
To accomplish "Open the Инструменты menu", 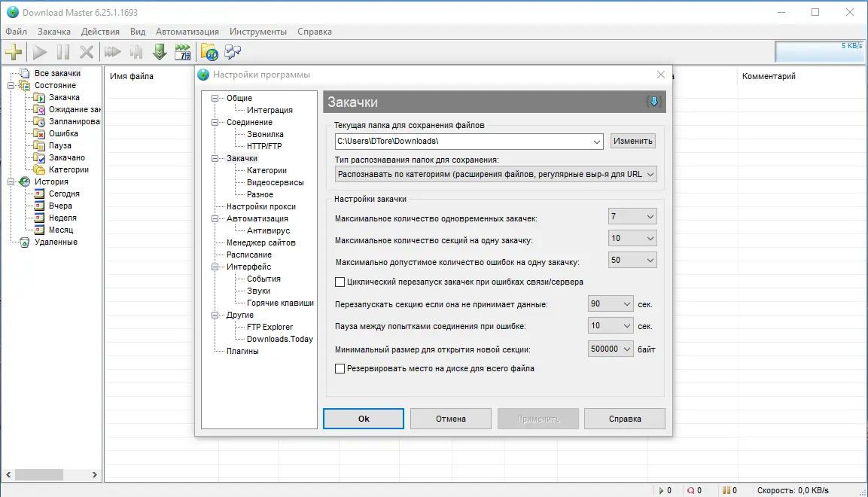I will coord(258,32).
